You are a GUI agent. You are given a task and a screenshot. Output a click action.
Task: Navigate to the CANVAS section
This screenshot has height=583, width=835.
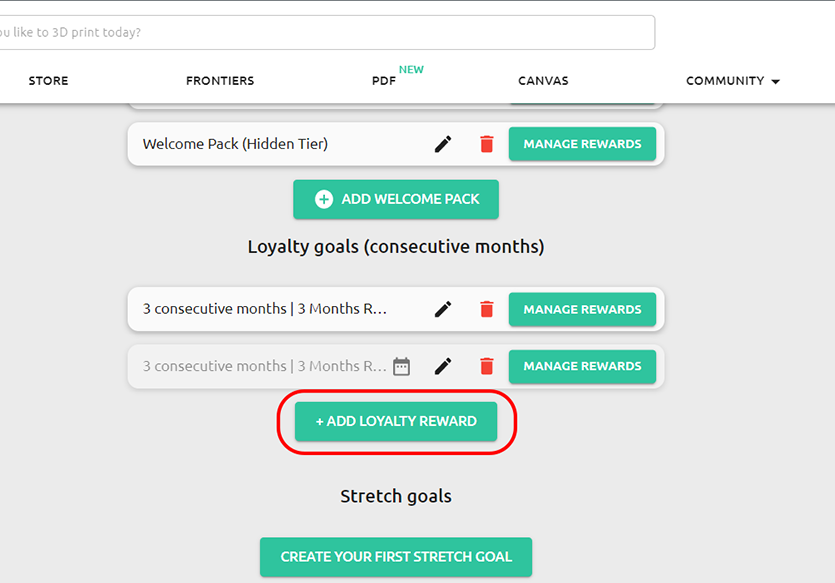[x=543, y=80]
